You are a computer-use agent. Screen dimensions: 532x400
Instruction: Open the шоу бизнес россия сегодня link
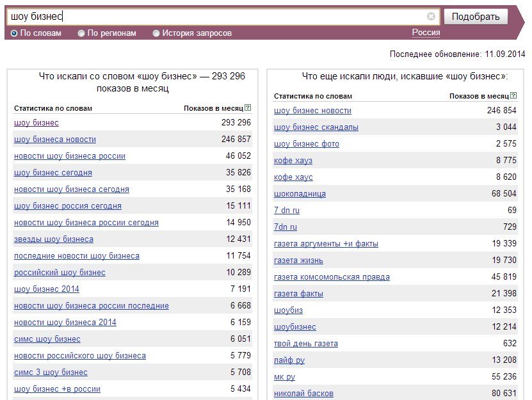pos(67,205)
